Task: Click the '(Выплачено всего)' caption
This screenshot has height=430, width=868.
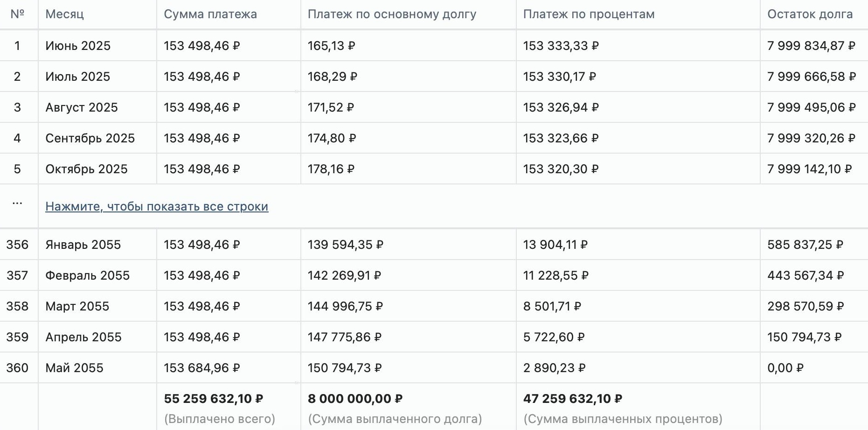Action: tap(220, 419)
